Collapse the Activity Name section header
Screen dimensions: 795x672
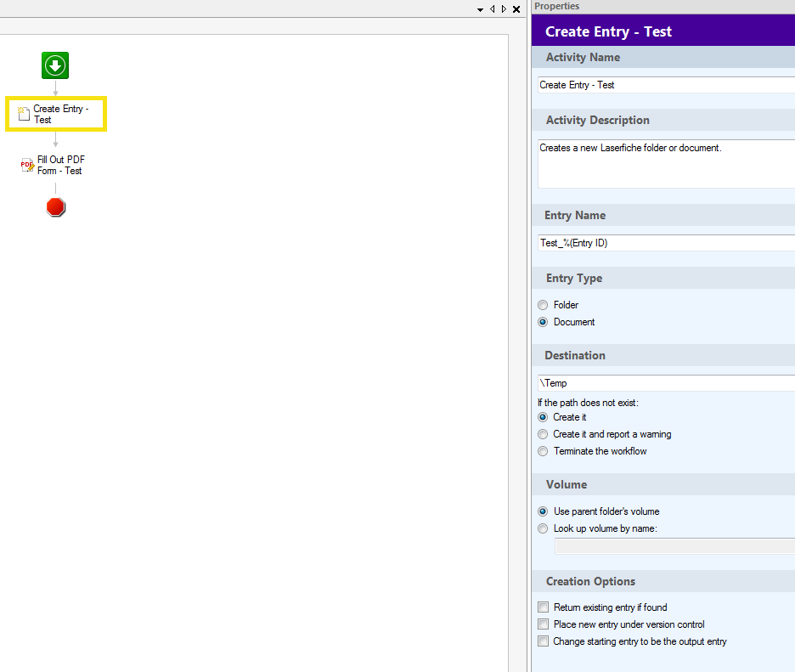663,57
